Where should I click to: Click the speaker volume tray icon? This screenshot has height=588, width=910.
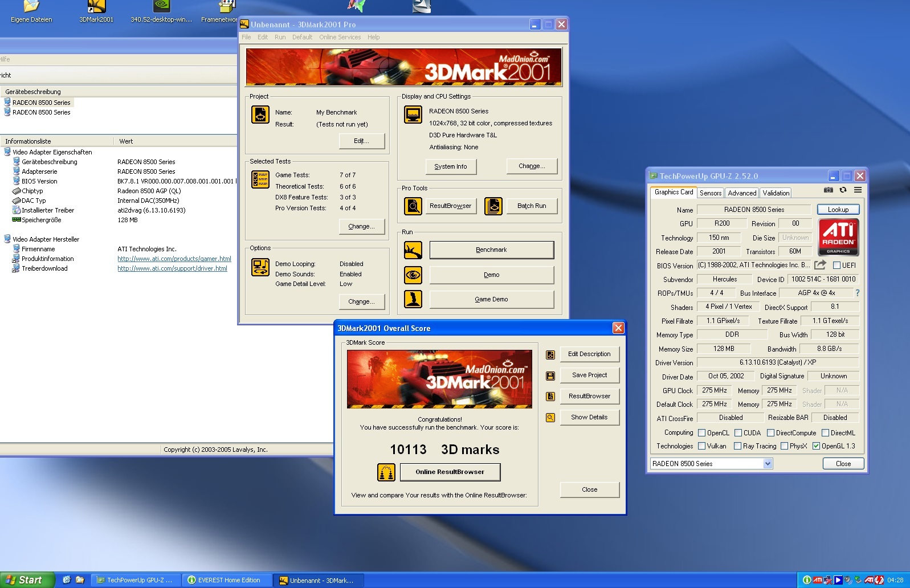pyautogui.click(x=848, y=580)
